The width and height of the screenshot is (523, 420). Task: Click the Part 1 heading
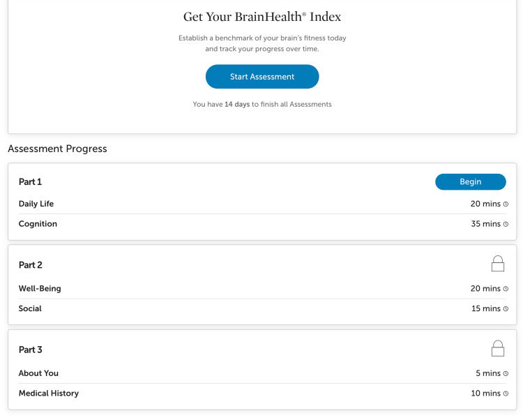coord(31,182)
